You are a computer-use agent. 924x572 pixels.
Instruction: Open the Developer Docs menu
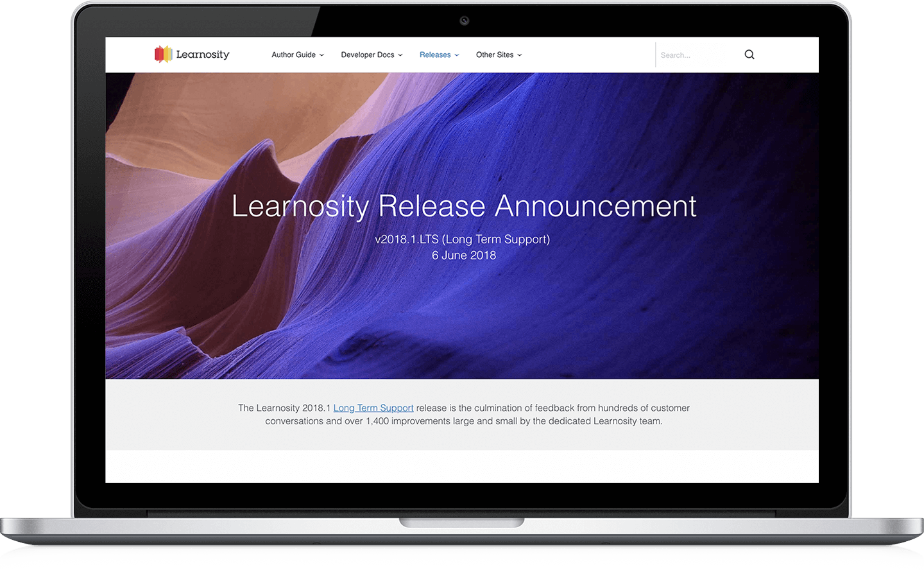coord(372,55)
